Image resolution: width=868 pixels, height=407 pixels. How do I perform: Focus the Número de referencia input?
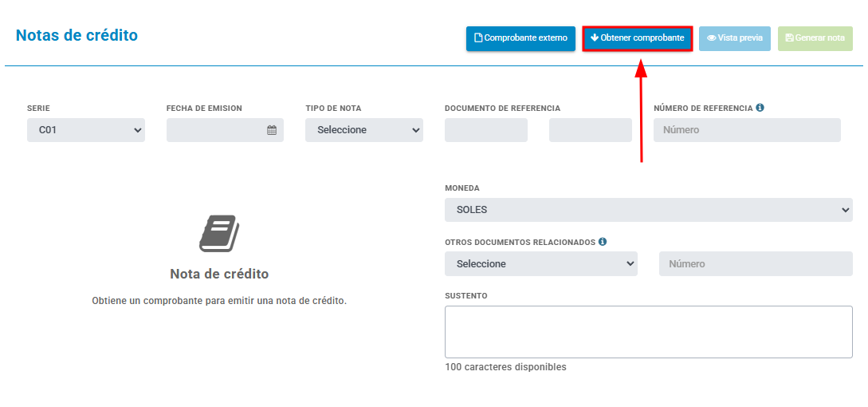747,130
